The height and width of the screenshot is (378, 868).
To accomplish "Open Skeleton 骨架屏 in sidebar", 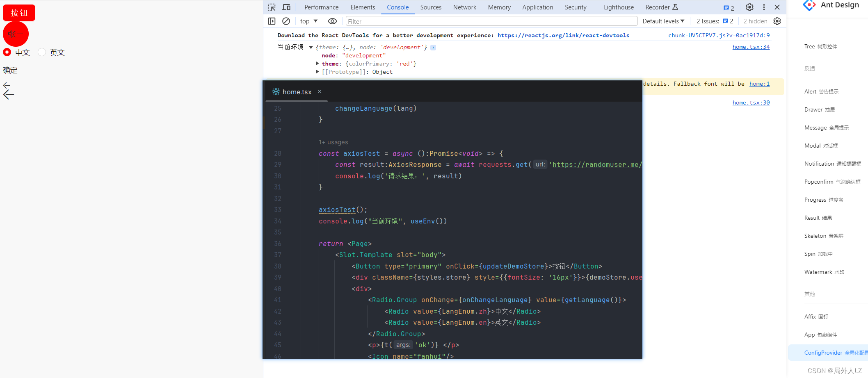I will click(x=824, y=236).
